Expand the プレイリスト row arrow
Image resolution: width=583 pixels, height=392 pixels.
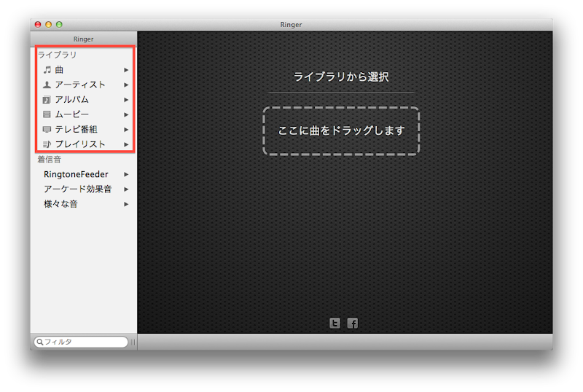coord(126,144)
